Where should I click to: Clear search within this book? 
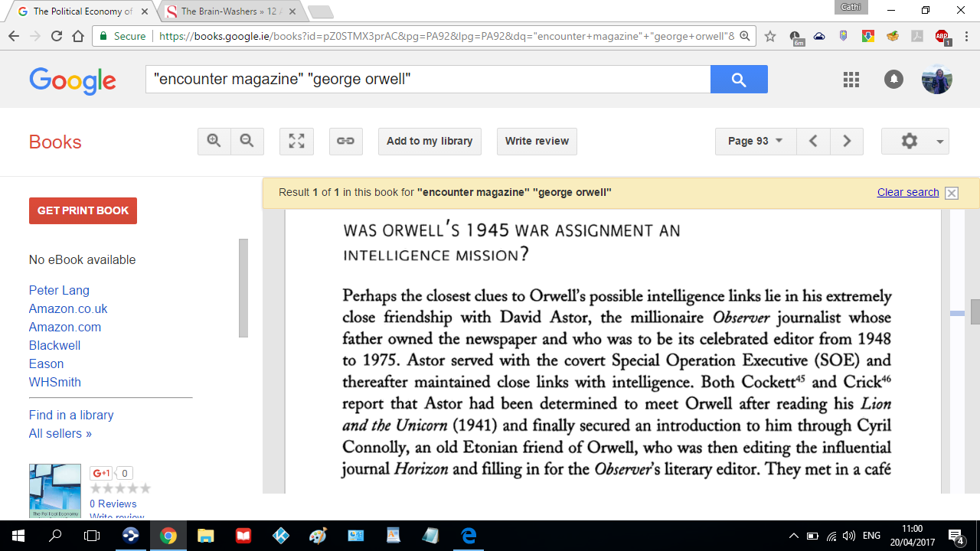click(x=908, y=192)
